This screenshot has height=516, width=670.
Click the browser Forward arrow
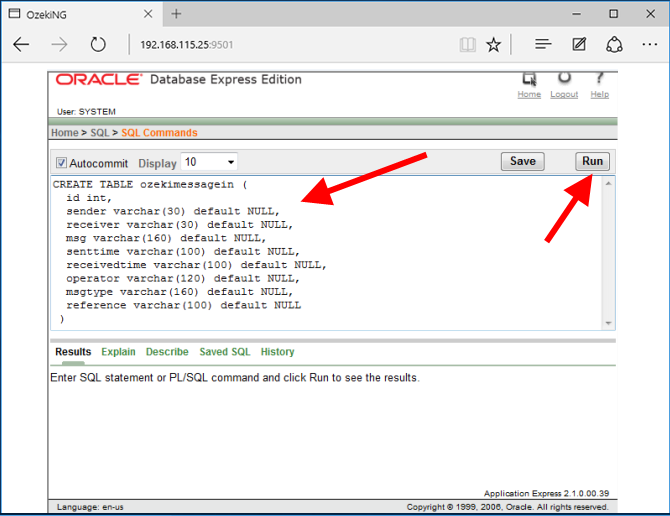pyautogui.click(x=59, y=44)
